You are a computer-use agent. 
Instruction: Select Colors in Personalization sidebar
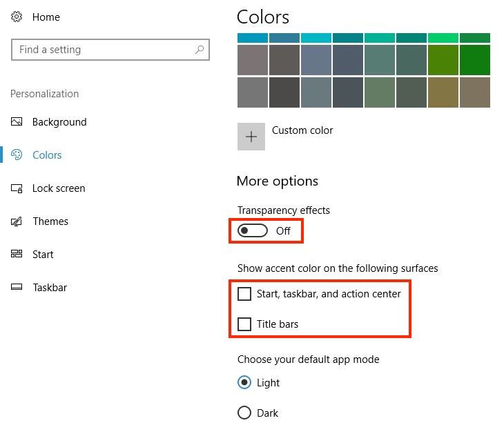click(x=47, y=155)
